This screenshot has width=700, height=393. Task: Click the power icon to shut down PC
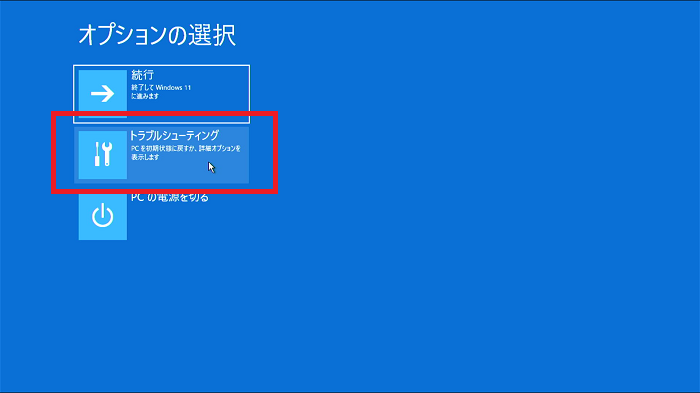103,216
